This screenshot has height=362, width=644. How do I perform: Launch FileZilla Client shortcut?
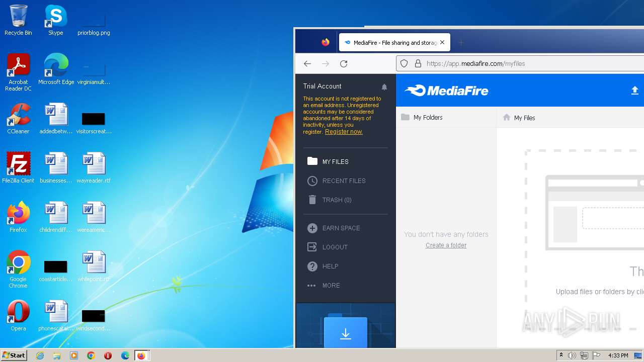(x=18, y=168)
